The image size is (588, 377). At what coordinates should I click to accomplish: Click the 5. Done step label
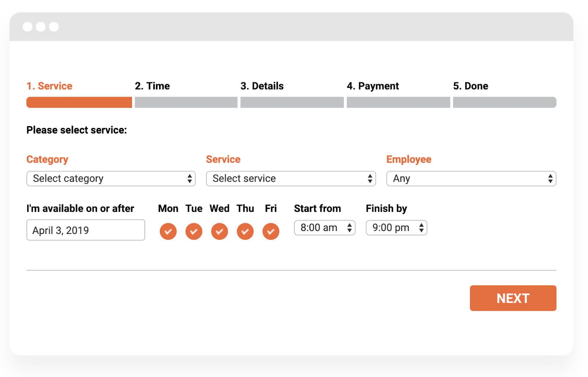pos(470,86)
